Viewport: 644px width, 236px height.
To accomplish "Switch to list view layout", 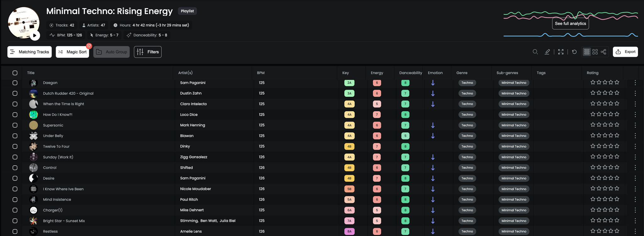I will 587,52.
